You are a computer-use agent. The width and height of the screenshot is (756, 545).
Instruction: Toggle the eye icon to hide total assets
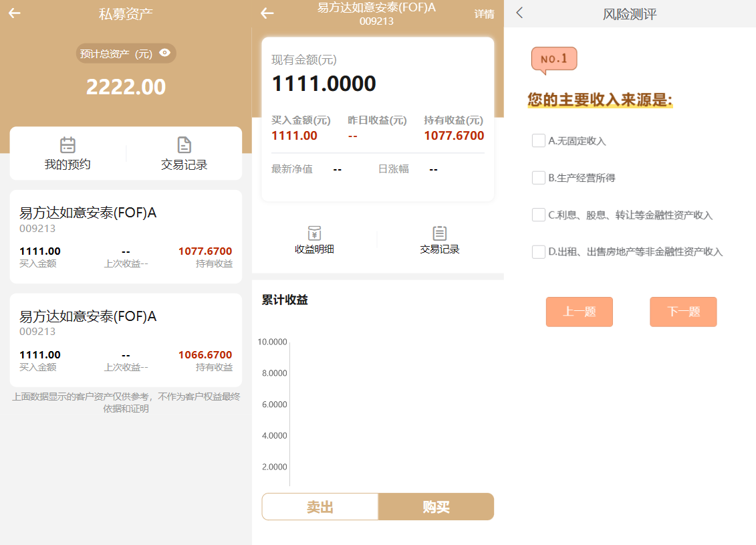[x=164, y=53]
